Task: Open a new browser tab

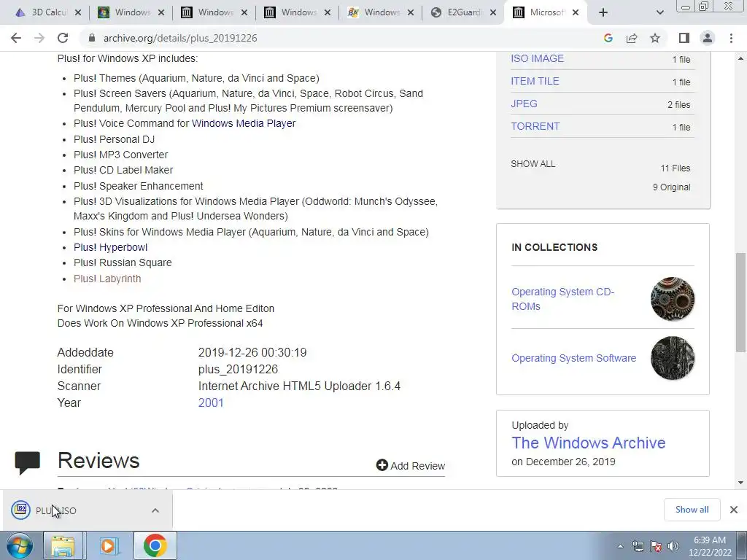Action: click(x=603, y=12)
